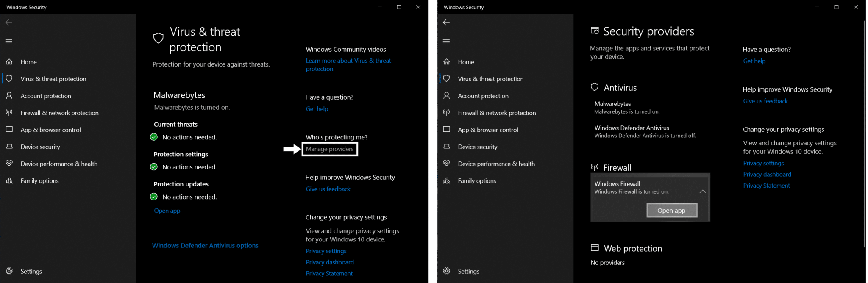The height and width of the screenshot is (283, 868).
Task: Click the back arrow in the left window
Action: coord(9,22)
